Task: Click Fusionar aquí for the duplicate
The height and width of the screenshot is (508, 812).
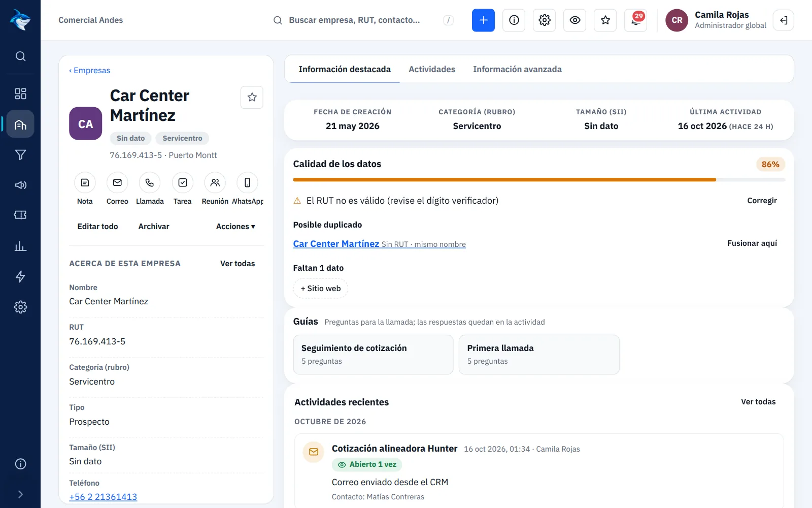Action: [752, 243]
